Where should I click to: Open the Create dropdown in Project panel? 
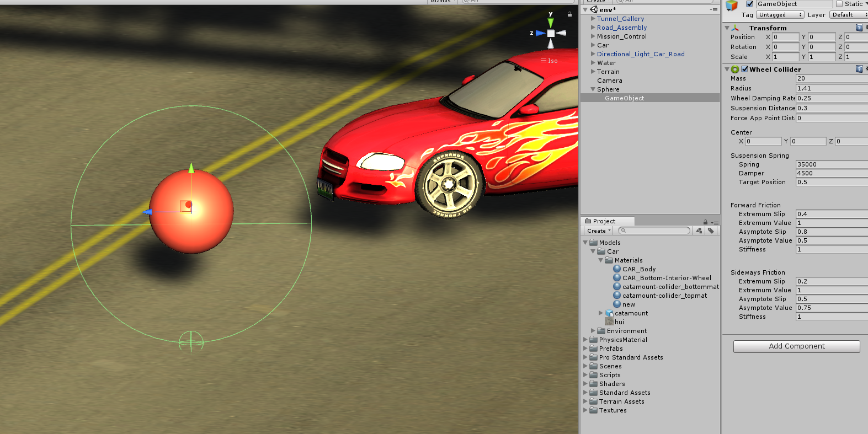pos(599,231)
